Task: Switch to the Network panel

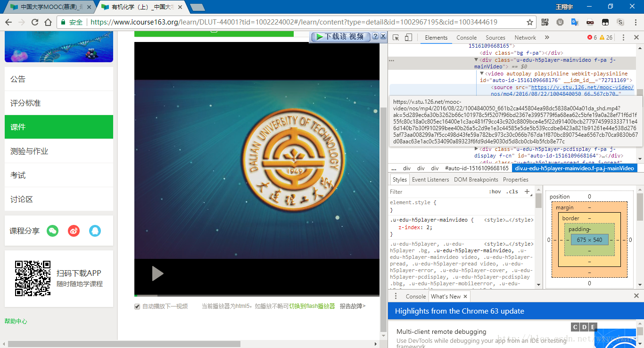Action: (x=525, y=38)
